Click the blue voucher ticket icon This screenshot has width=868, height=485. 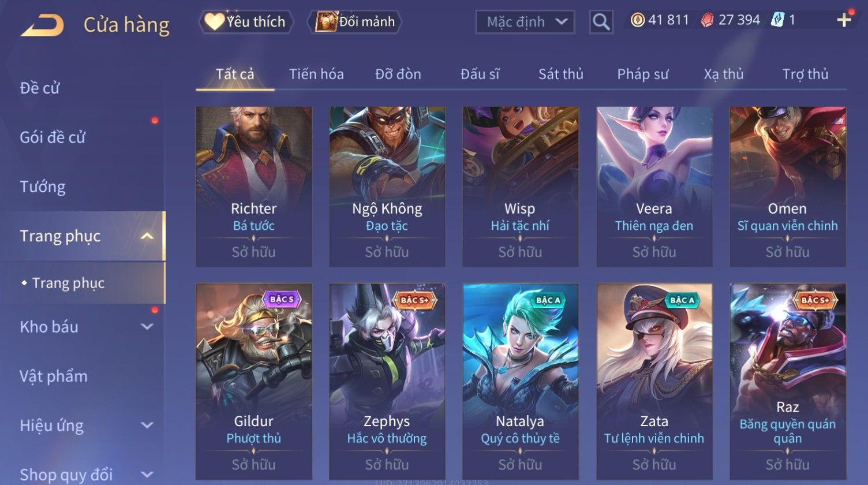777,20
